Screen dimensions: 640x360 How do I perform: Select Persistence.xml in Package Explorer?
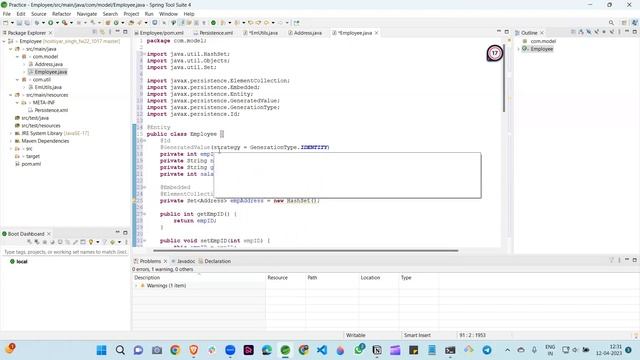pyautogui.click(x=51, y=110)
